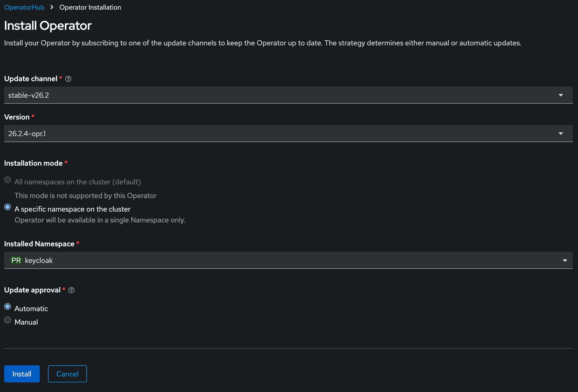Click the Automatic label text
578x392 pixels.
click(x=31, y=309)
